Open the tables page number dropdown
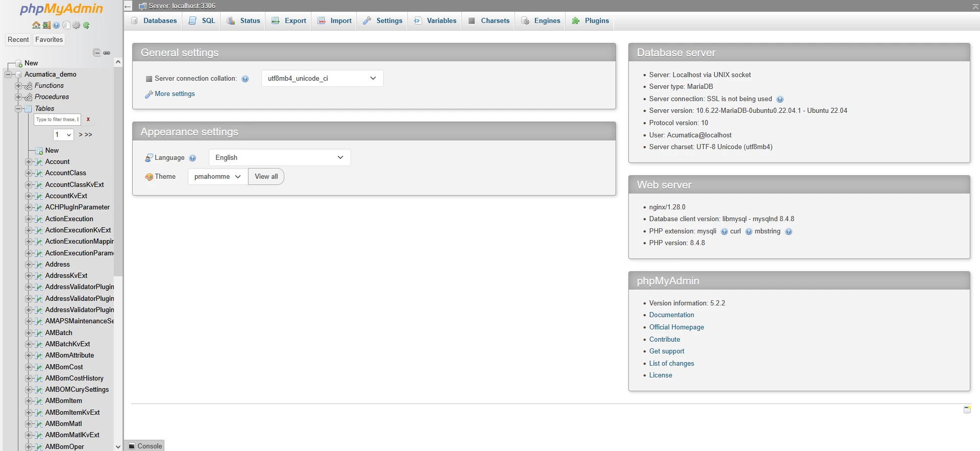 pyautogui.click(x=64, y=135)
